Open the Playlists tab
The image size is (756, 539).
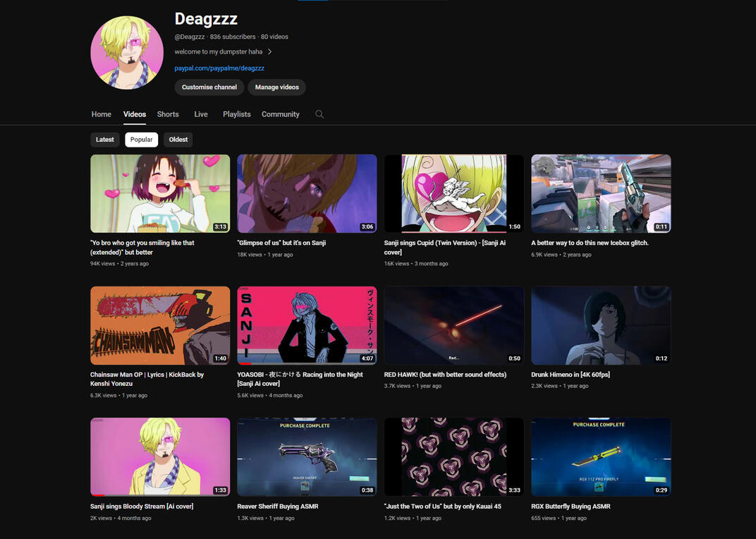pos(236,114)
